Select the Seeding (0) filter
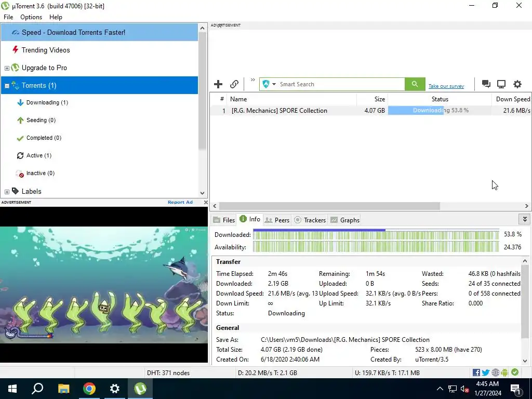This screenshot has height=399, width=532. 41,120
